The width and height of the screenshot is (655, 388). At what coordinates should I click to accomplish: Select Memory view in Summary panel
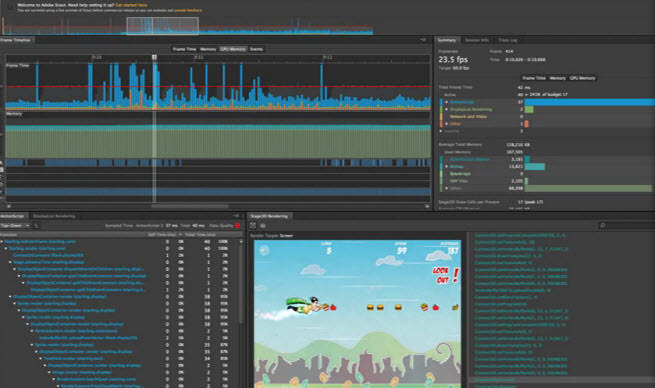pos(557,78)
